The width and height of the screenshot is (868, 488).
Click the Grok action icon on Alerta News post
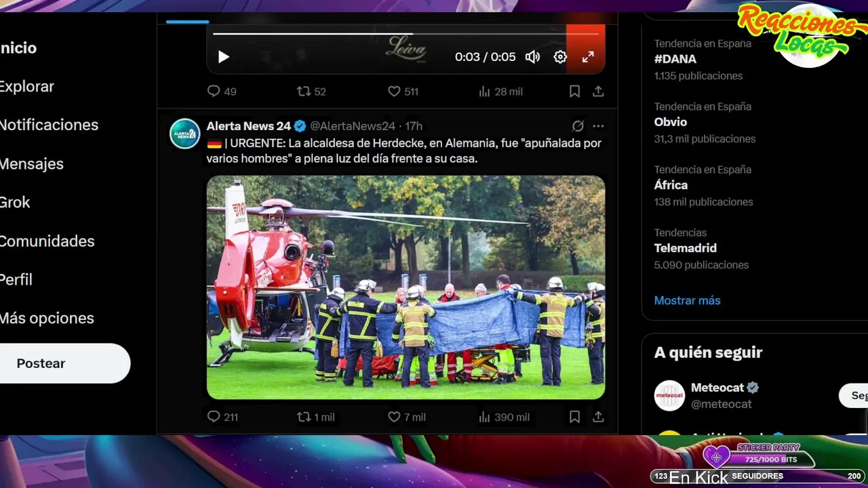point(578,126)
